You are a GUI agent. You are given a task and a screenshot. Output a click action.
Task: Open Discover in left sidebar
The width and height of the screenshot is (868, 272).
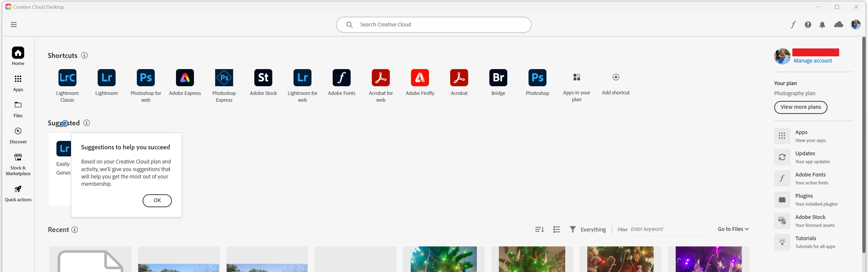coord(18,135)
